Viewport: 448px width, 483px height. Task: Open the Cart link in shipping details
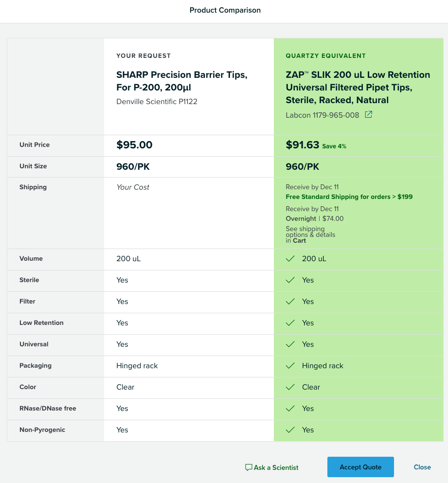point(299,241)
